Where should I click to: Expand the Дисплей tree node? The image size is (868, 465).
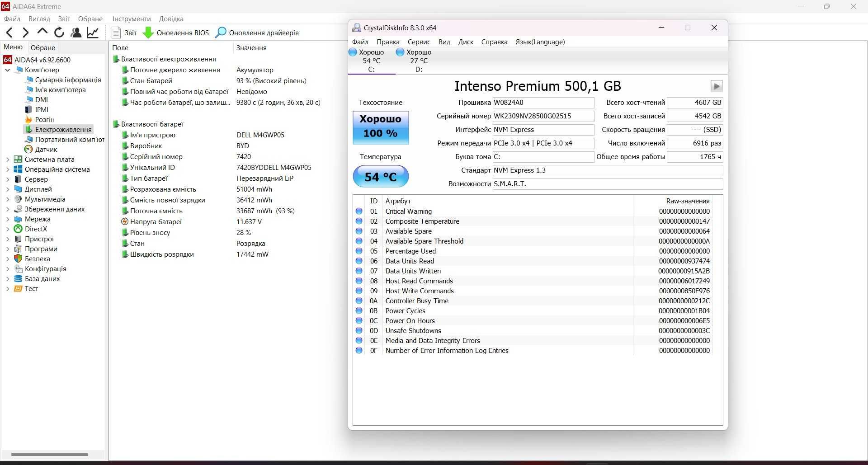coord(8,189)
